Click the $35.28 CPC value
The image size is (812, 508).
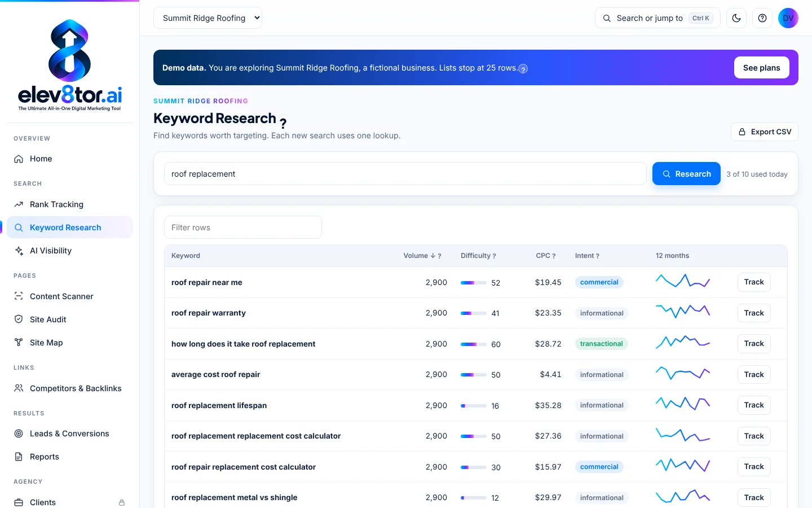point(548,405)
